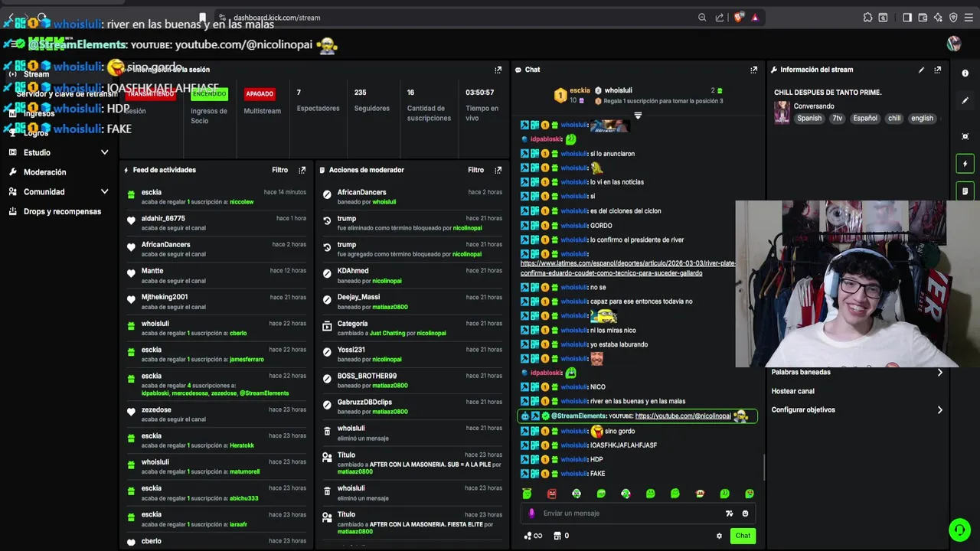Open Moderación in the sidebar
980x551 pixels.
(x=44, y=172)
